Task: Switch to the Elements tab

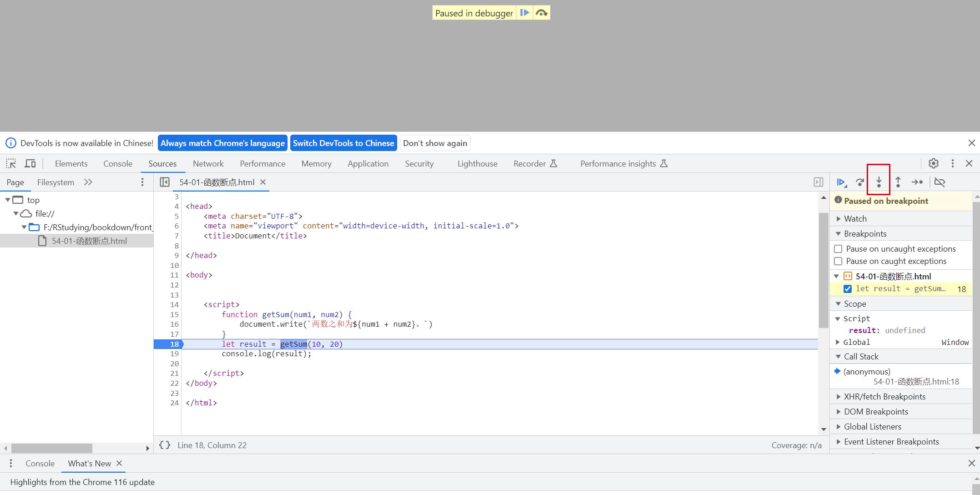Action: pos(71,163)
